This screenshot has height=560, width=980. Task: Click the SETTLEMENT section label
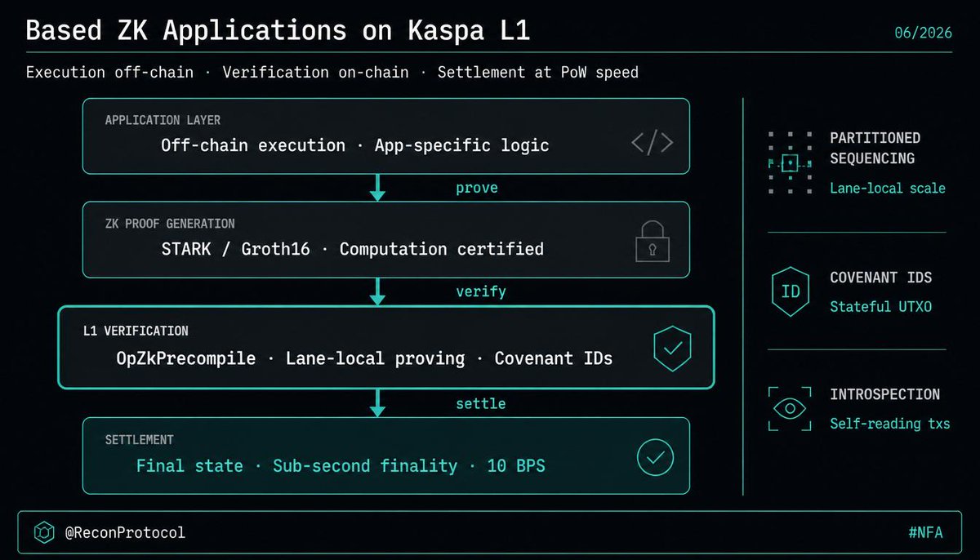tap(139, 440)
